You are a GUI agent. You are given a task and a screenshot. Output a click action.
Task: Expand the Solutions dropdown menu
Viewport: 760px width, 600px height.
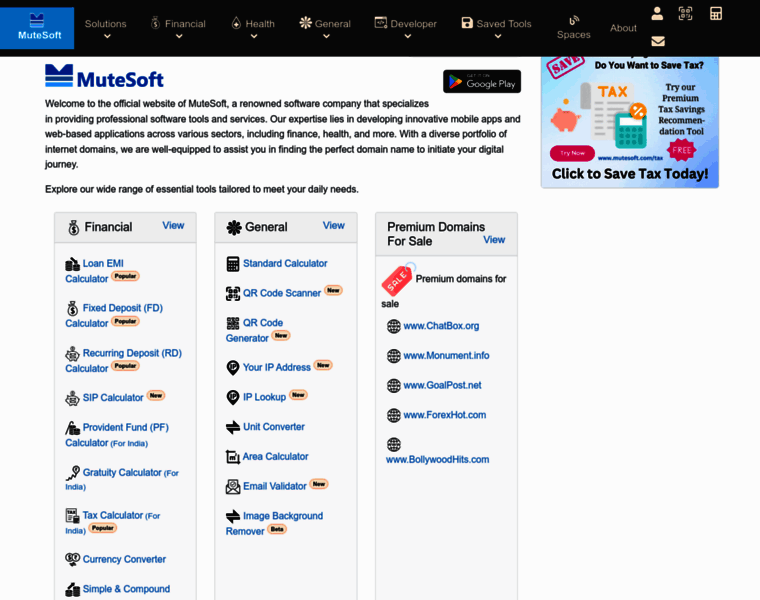tap(106, 29)
